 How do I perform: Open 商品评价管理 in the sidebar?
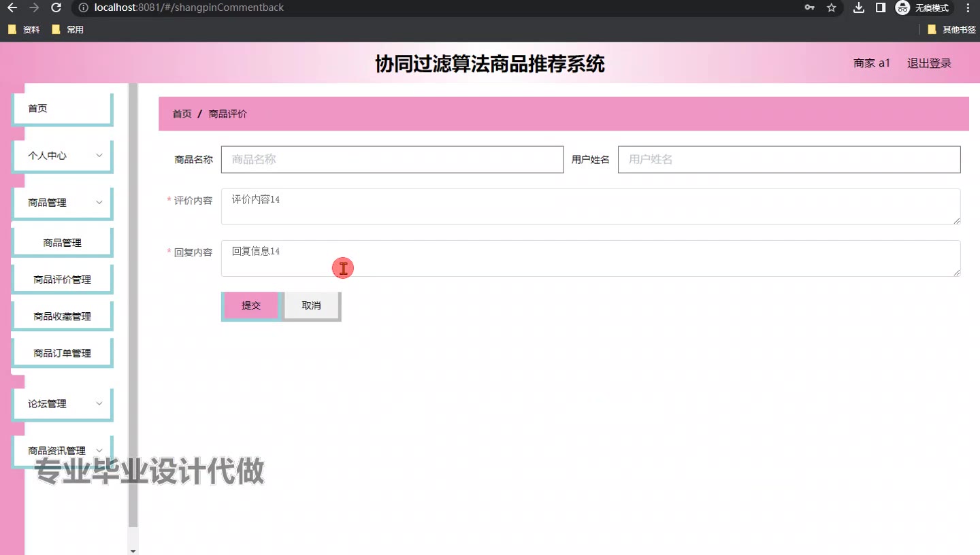63,280
